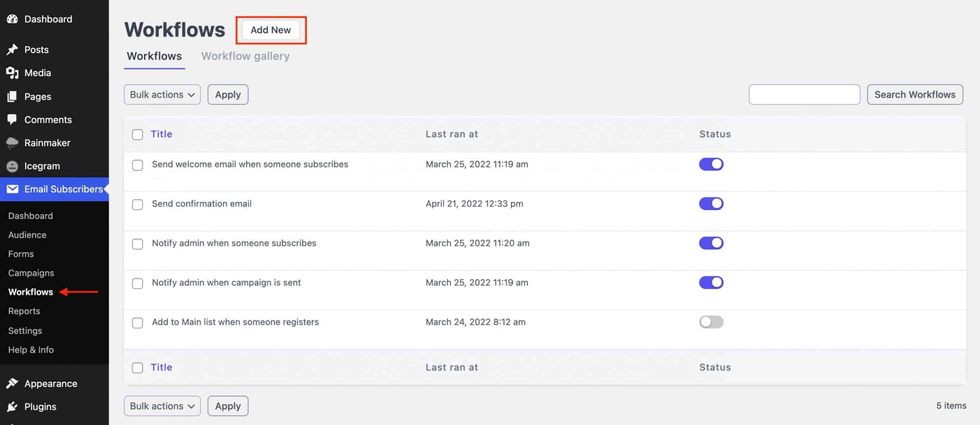Screen dimensions: 980x425
Task: Disable 'Notify admin when campaign is sent' toggle
Action: tap(711, 282)
